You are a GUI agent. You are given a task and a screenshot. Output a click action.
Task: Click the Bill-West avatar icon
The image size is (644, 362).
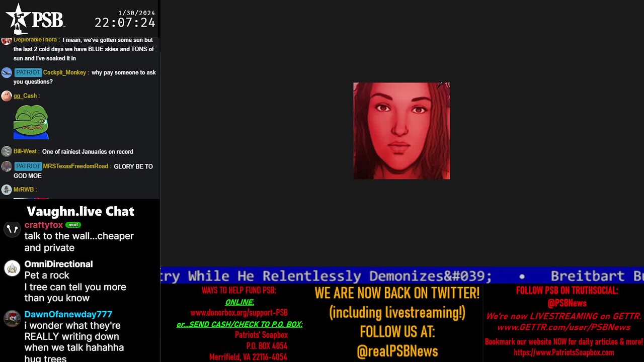[7, 151]
